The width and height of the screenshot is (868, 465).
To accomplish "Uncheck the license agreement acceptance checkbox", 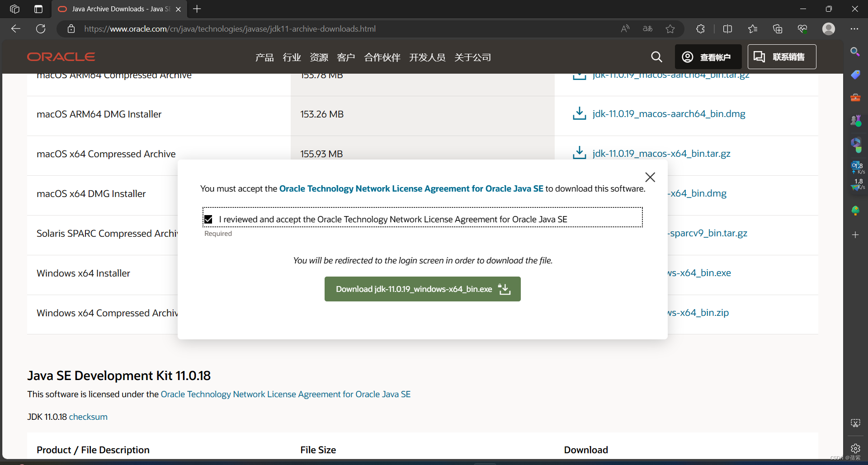I will point(208,219).
